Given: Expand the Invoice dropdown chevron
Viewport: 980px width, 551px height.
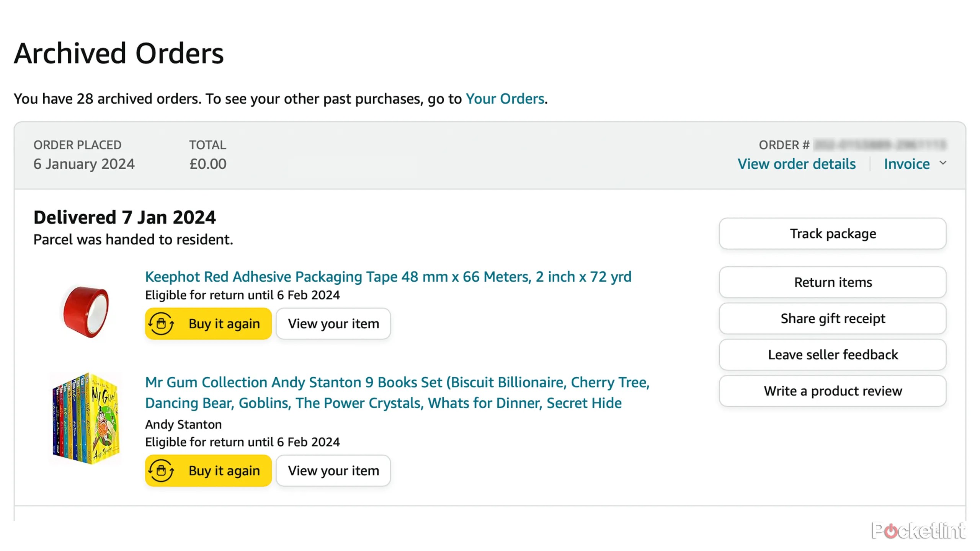Looking at the screenshot, I should (x=943, y=163).
